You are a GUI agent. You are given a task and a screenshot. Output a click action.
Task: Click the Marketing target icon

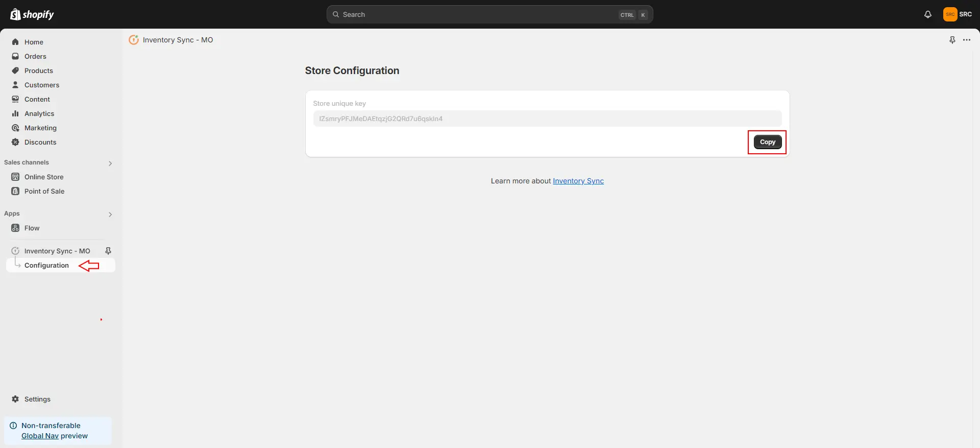click(15, 128)
